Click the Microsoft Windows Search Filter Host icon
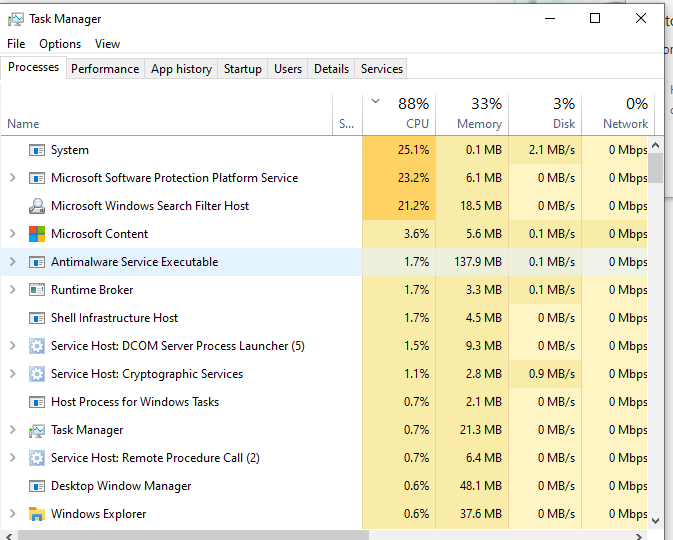The width and height of the screenshot is (673, 540). pyautogui.click(x=37, y=206)
